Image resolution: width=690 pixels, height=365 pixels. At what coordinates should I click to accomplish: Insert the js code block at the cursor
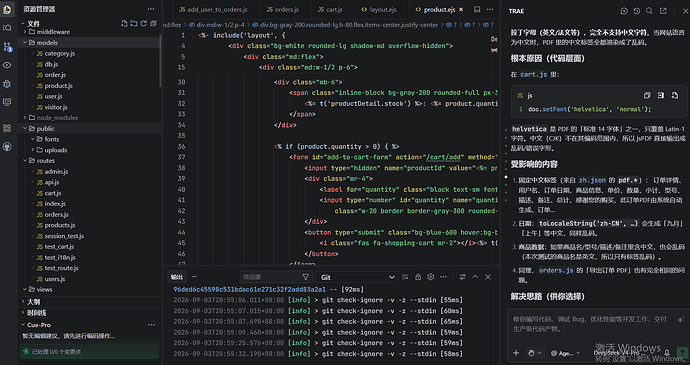[661, 96]
